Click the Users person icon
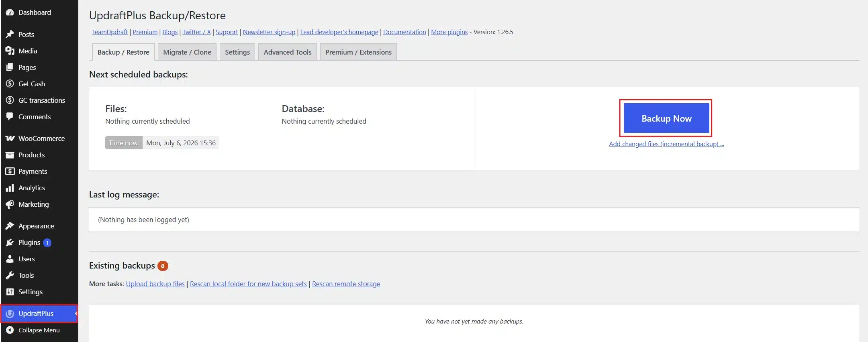This screenshot has height=342, width=868. click(x=10, y=259)
